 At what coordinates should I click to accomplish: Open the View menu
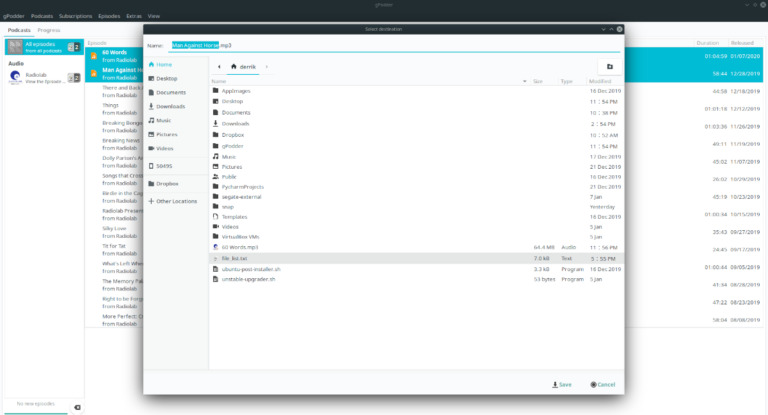[x=154, y=16]
